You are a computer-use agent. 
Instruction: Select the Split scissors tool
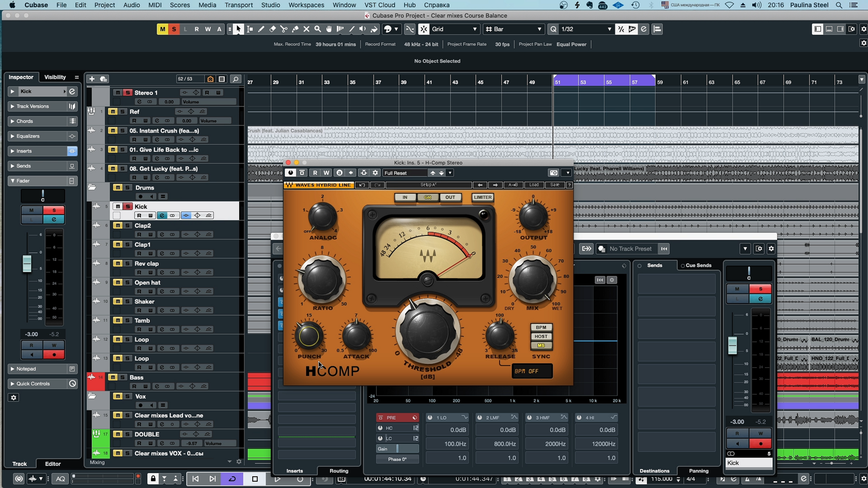click(284, 29)
